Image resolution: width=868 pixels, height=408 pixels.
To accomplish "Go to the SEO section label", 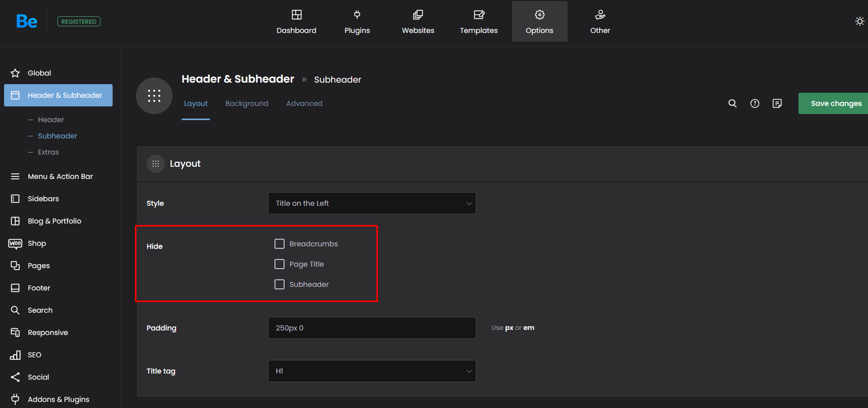I will 34,355.
